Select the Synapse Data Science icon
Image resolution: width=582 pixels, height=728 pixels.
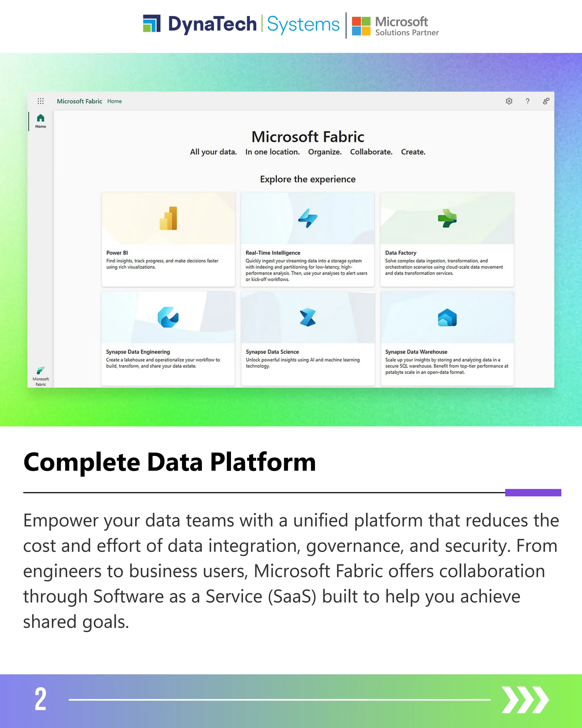coord(308,317)
